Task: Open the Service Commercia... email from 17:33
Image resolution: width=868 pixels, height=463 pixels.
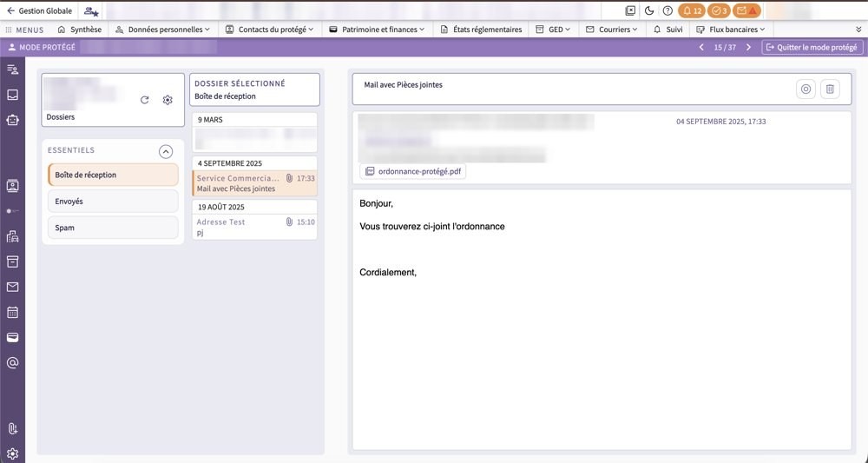Action: point(254,183)
